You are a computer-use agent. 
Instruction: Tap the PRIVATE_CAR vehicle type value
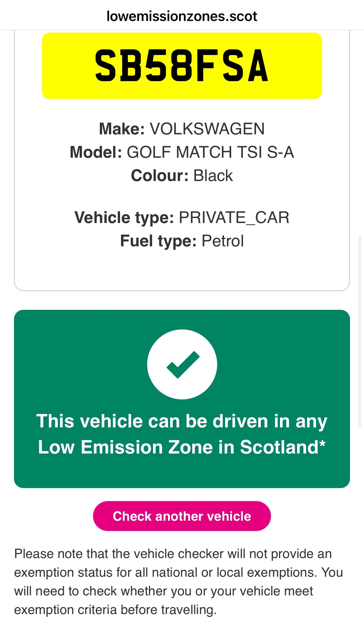point(234,217)
